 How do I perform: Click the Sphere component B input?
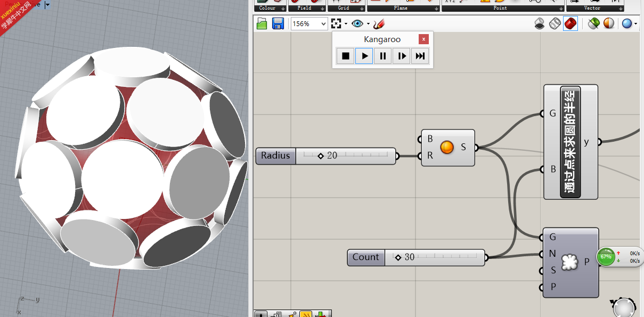pyautogui.click(x=430, y=139)
